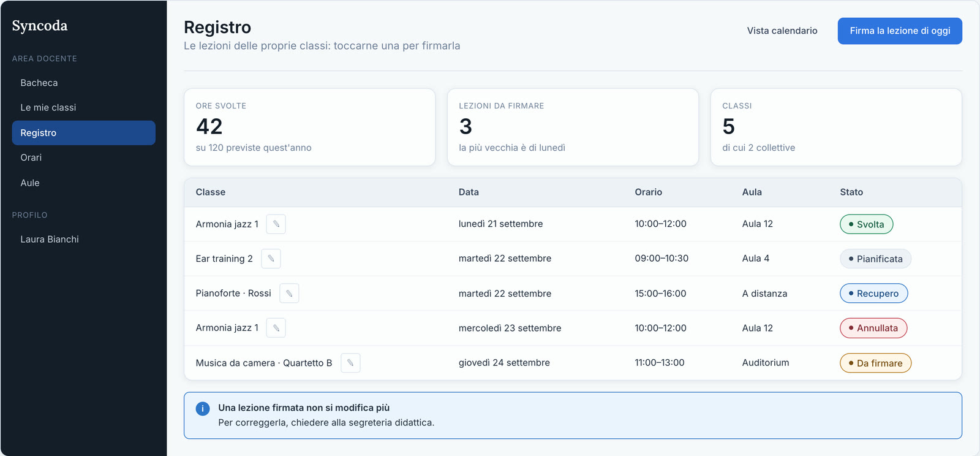Click the Orario column header

(x=649, y=192)
